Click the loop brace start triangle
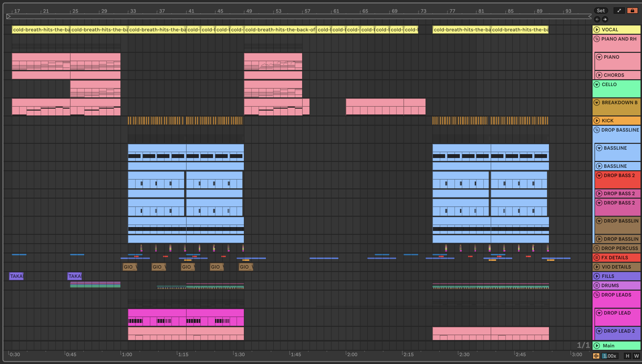 (x=9, y=16)
